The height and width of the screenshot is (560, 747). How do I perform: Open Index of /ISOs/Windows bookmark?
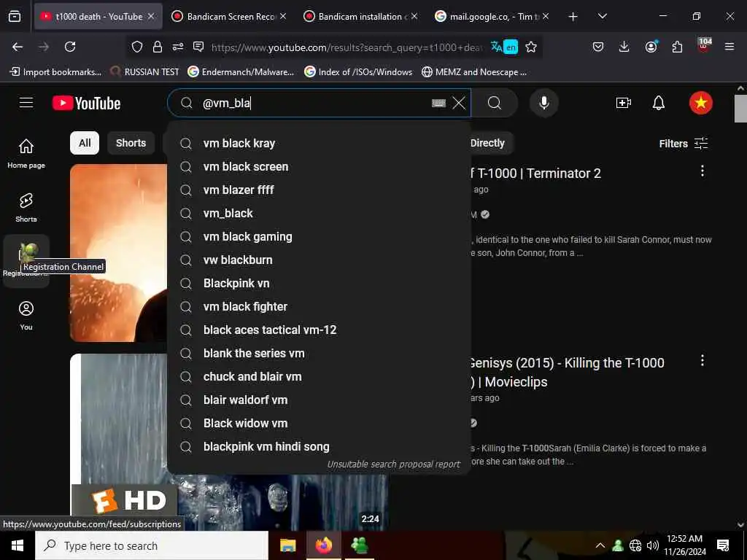[x=359, y=72]
